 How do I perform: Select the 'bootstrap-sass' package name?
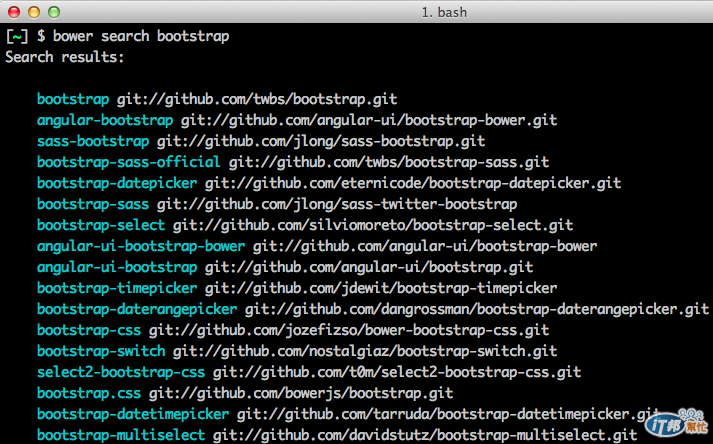[x=93, y=204]
